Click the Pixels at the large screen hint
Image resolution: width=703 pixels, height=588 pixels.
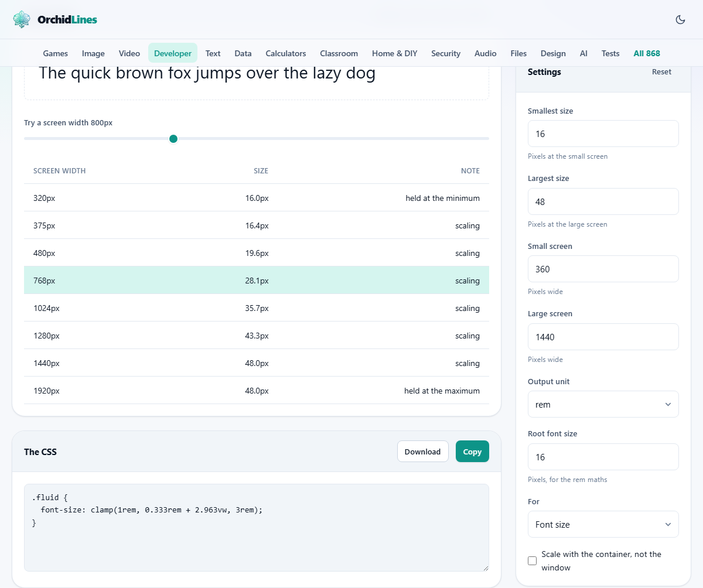[567, 224]
